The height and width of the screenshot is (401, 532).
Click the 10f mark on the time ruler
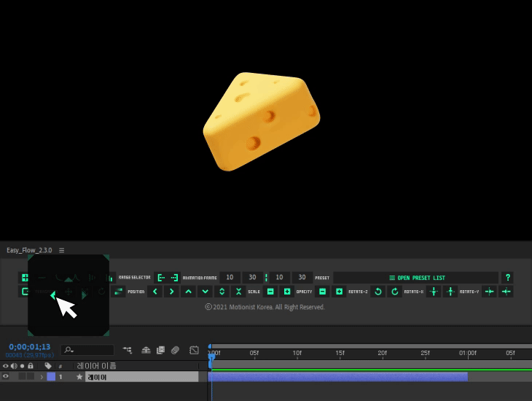pos(297,353)
